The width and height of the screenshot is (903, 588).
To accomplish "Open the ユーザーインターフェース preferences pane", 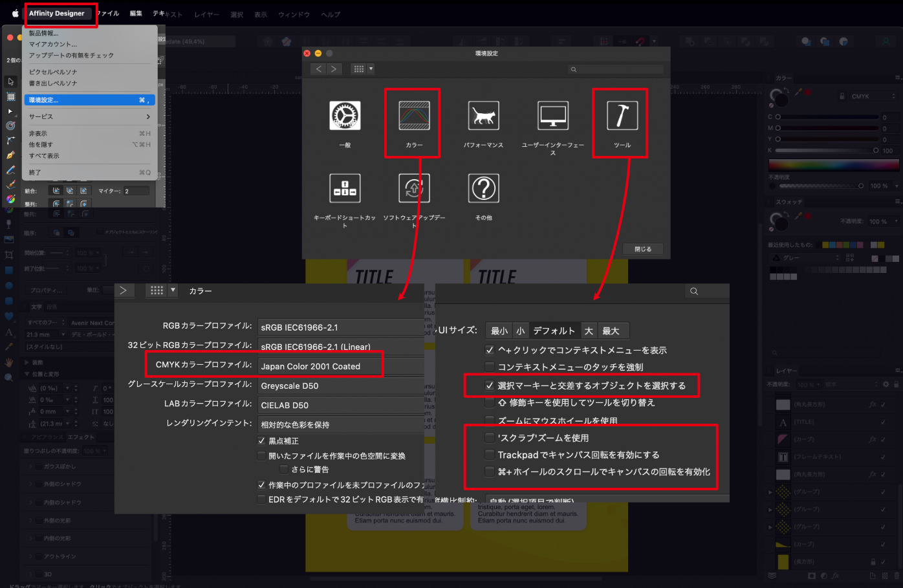I will pyautogui.click(x=552, y=116).
